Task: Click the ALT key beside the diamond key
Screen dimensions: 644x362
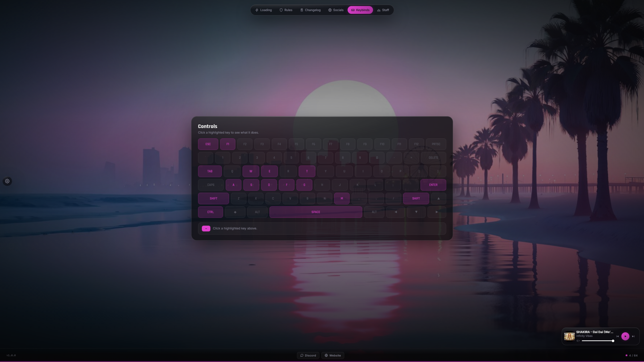Action: (x=257, y=212)
